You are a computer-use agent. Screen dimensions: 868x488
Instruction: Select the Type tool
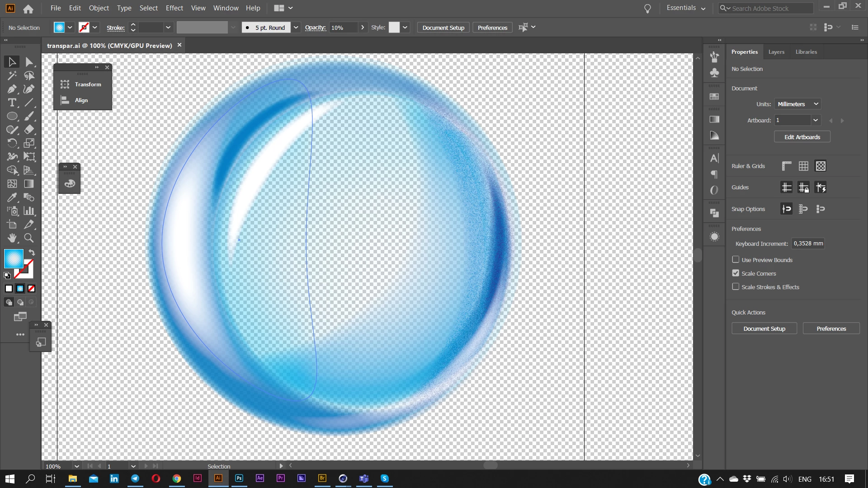click(x=12, y=103)
